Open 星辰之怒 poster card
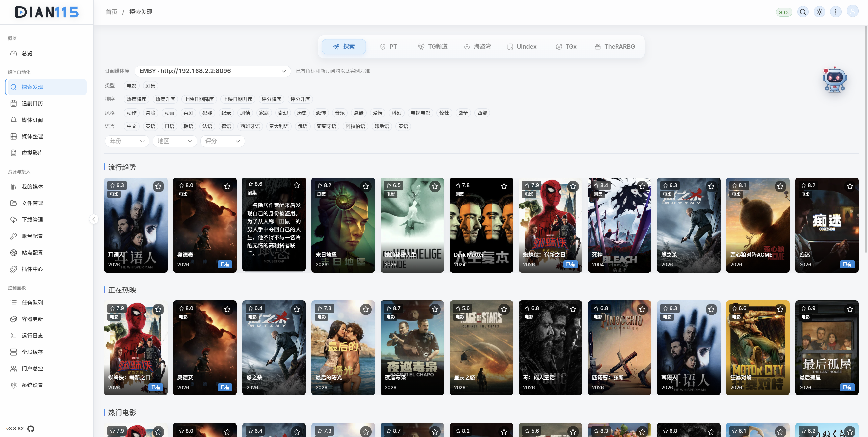Image resolution: width=868 pixels, height=437 pixels. click(481, 348)
